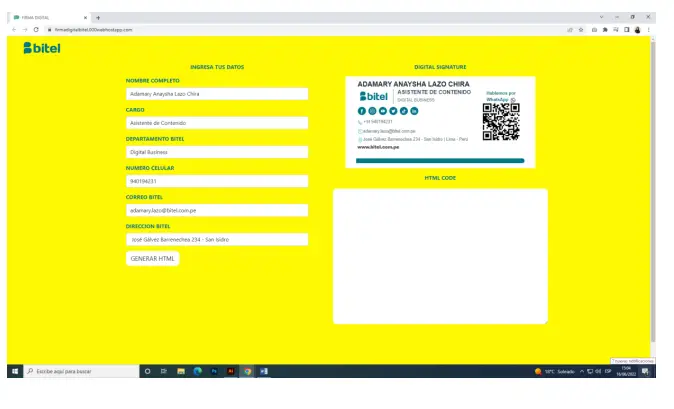The image size is (674, 409).
Task: Bookmark this page with the star icon
Action: click(581, 30)
